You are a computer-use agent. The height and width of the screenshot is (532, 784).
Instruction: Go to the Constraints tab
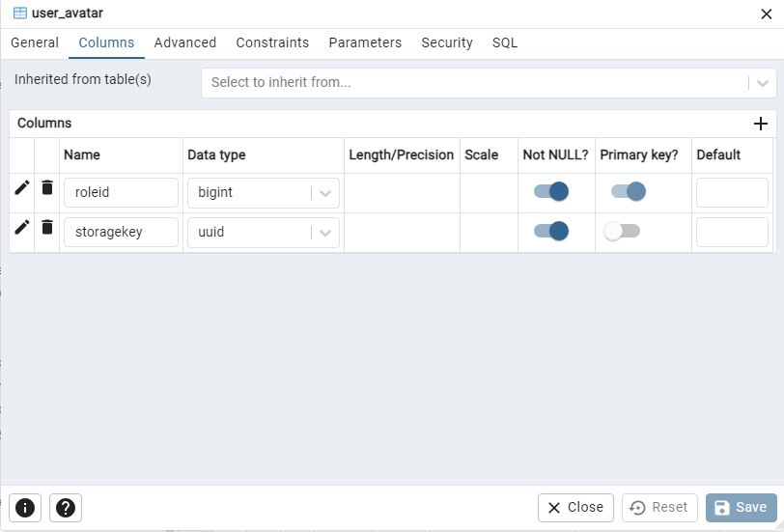(272, 43)
